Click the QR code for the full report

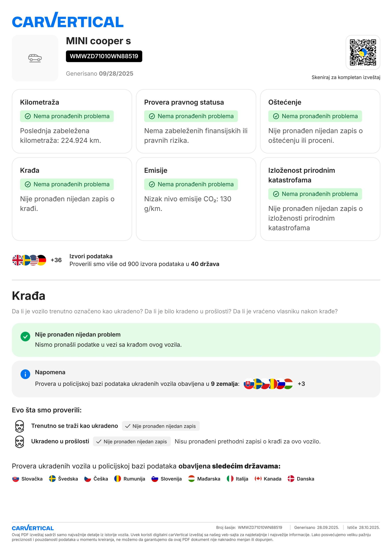coord(363,52)
